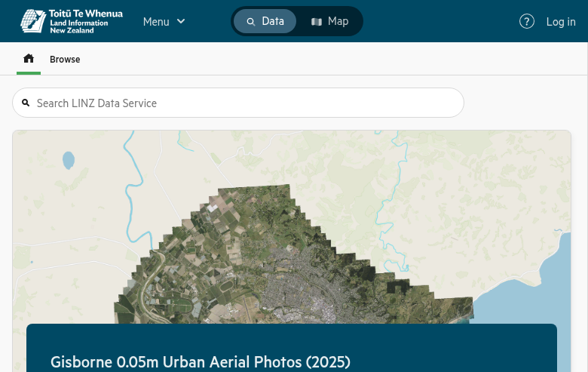Open the Gisborne 0.05m Urban Aerial Photos title

[x=200, y=362]
